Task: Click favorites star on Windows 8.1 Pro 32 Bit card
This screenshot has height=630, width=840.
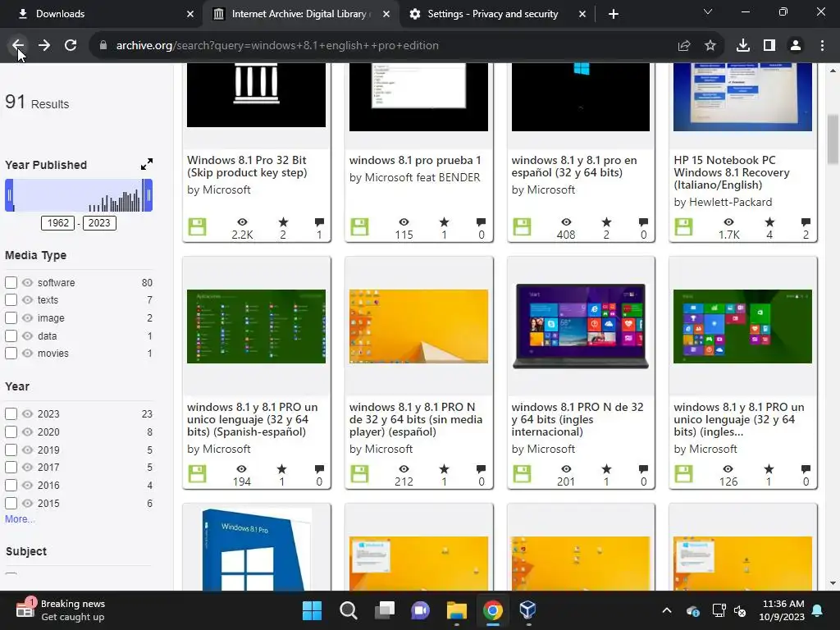Action: [283, 221]
